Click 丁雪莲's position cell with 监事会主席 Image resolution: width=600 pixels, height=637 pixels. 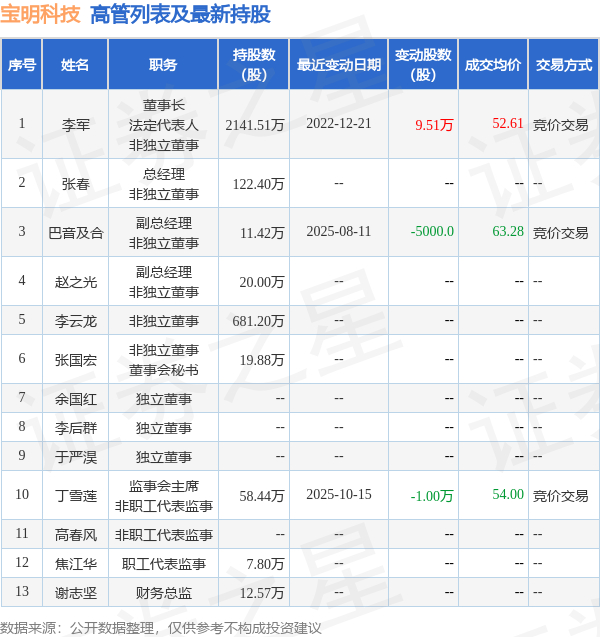pyautogui.click(x=164, y=496)
